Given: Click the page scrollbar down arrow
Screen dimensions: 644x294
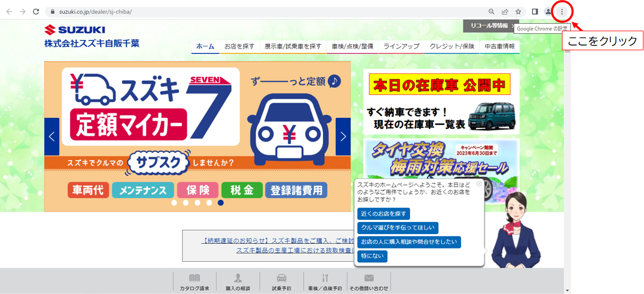Looking at the screenshot, I should click(567, 290).
